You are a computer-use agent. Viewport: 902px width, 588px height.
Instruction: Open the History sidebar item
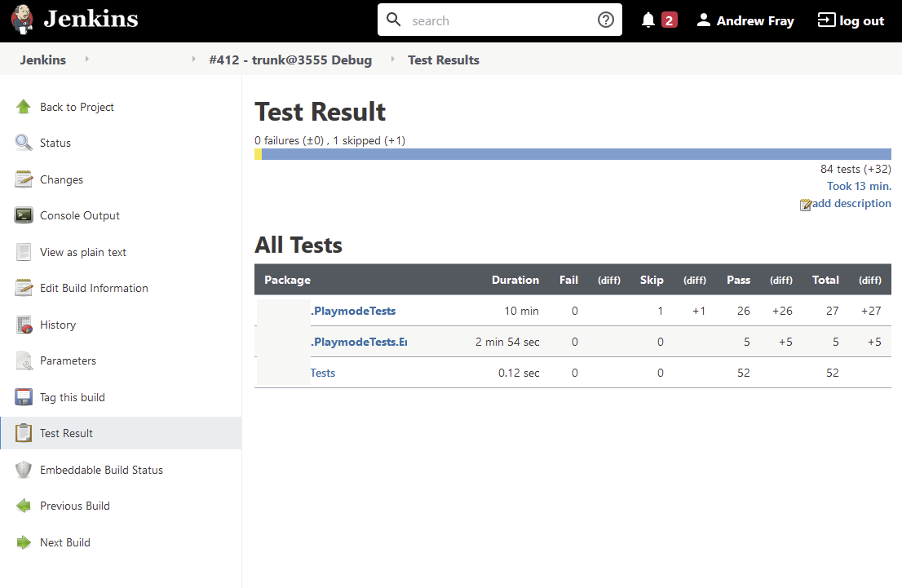(x=58, y=325)
